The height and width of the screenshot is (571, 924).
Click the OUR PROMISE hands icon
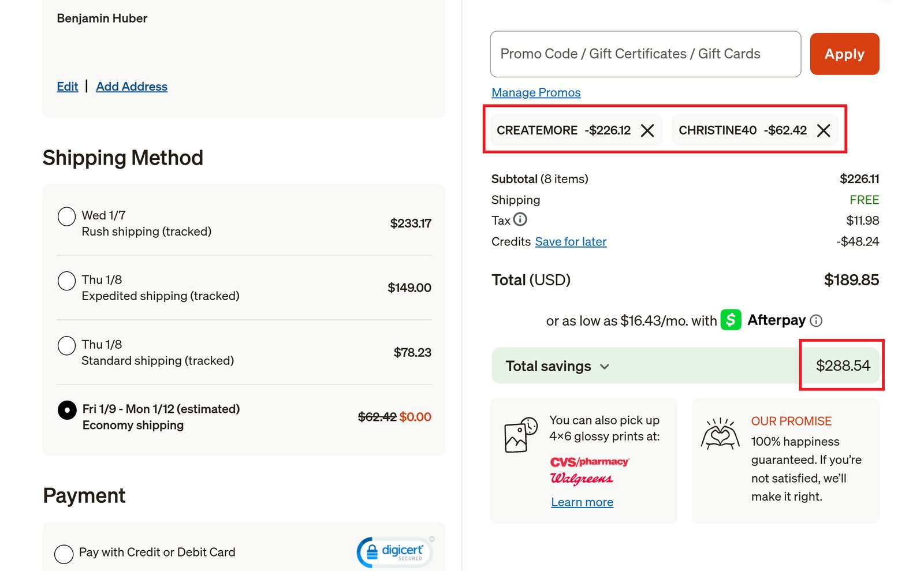720,434
